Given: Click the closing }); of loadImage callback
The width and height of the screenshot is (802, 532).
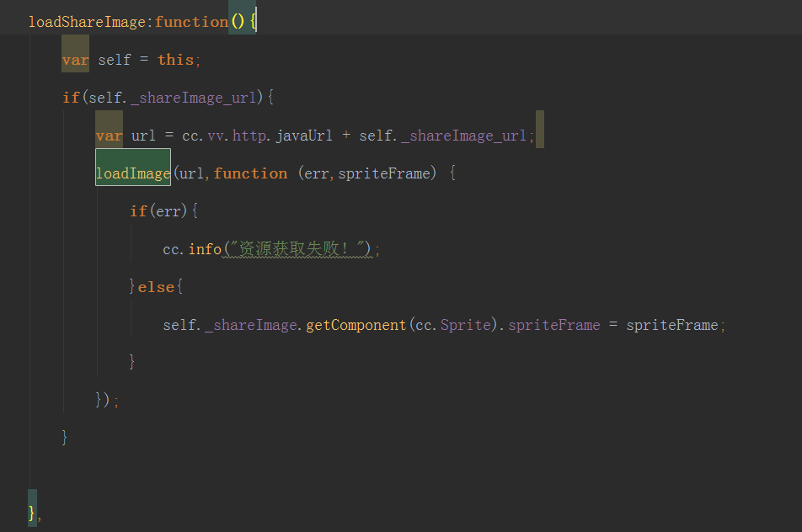Looking at the screenshot, I should (107, 400).
